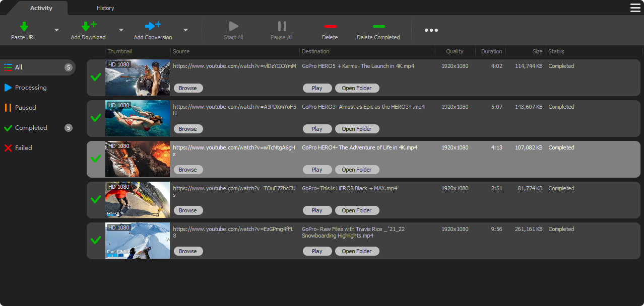Open the hamburger main menu
644x306 pixels.
click(x=635, y=8)
